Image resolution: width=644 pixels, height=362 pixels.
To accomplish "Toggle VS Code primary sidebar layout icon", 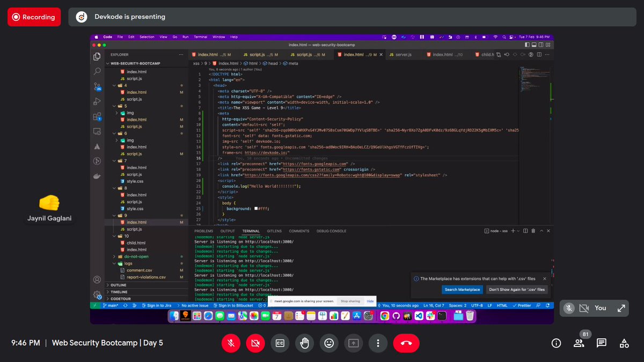I will pyautogui.click(x=527, y=45).
